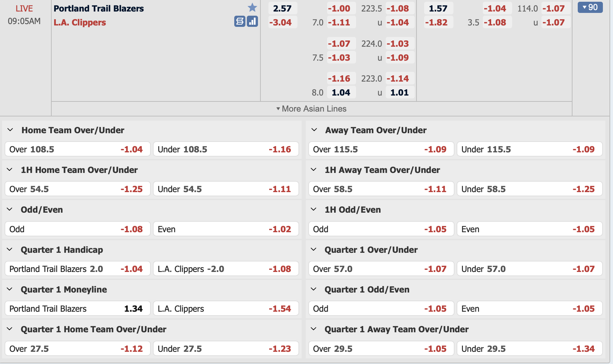Pick Odd in 1H Odd/Even
This screenshot has height=364, width=613.
point(381,229)
